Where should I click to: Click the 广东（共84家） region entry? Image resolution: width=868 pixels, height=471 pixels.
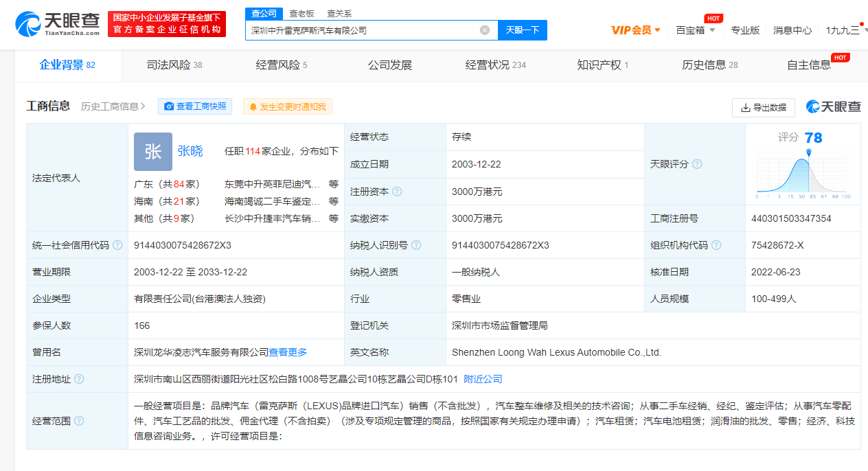pos(167,184)
